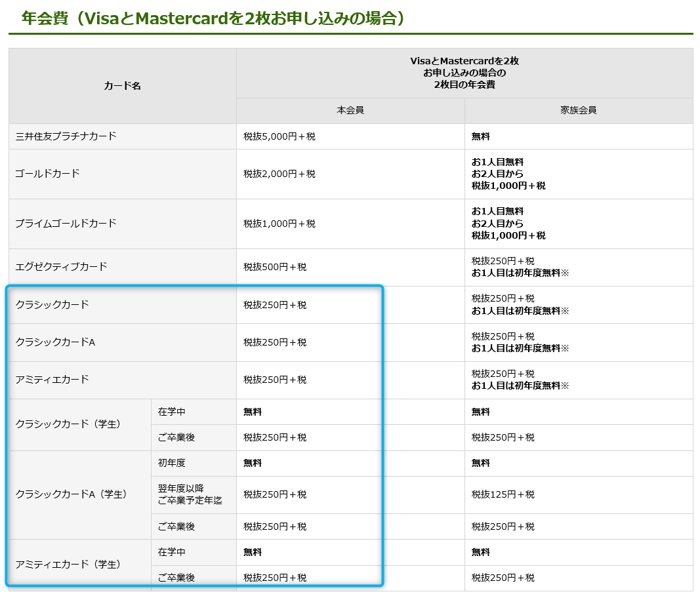Click the 2枚目の年会費 header cell
The width and height of the screenshot is (700, 596).
(464, 73)
